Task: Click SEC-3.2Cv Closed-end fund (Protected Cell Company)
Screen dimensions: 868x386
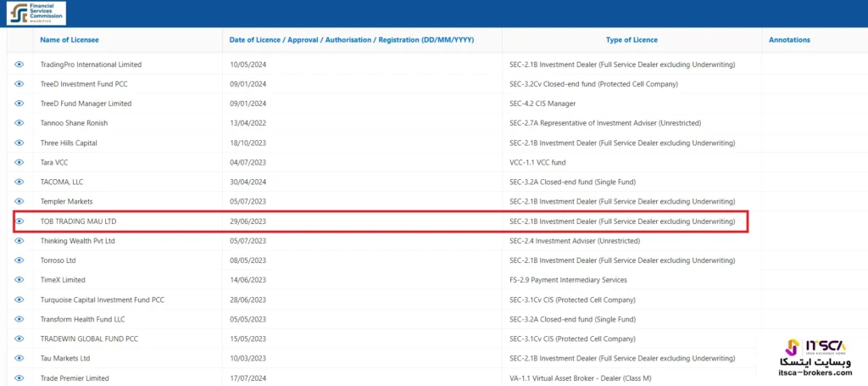Action: coord(593,84)
